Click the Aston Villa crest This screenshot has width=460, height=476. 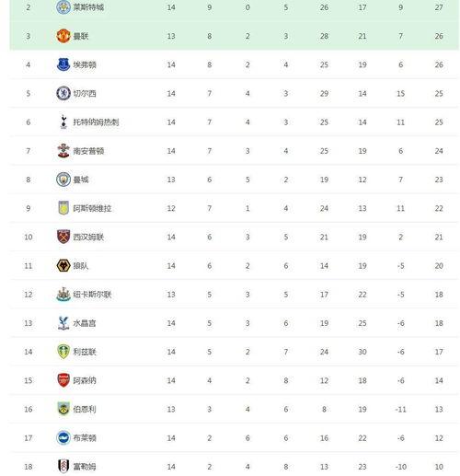click(63, 208)
